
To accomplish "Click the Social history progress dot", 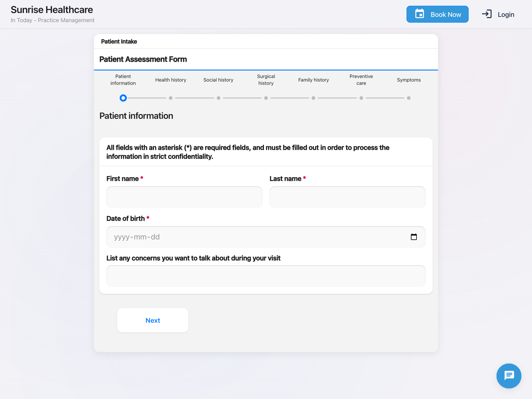I will coord(218,98).
